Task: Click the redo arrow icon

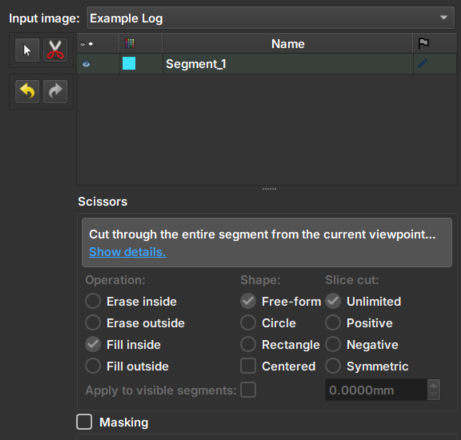Action: (55, 91)
